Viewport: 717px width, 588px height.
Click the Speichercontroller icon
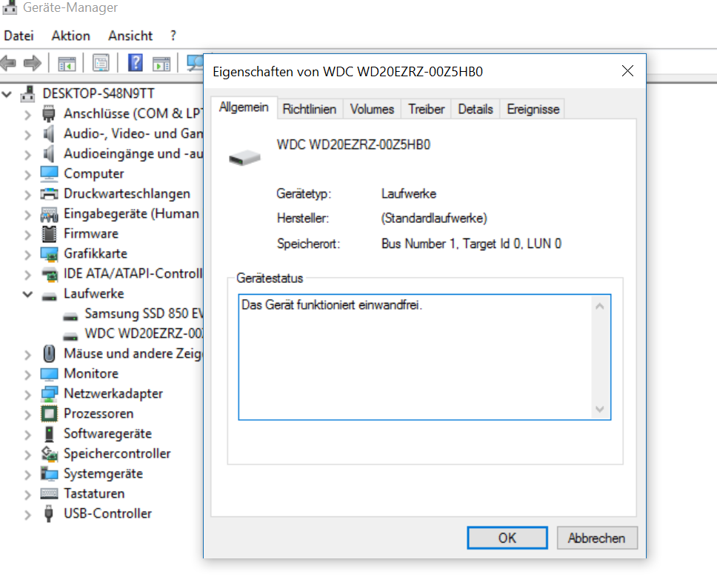pos(49,453)
